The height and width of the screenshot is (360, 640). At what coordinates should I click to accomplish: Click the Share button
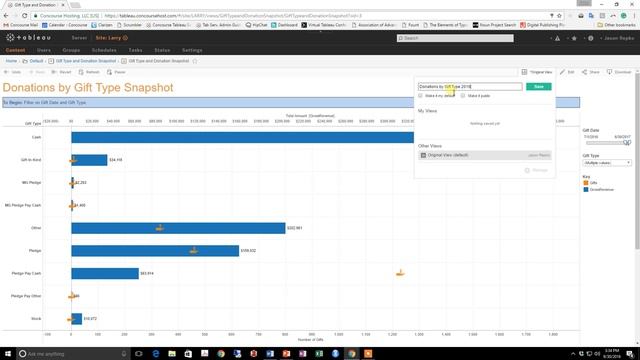coord(591,72)
